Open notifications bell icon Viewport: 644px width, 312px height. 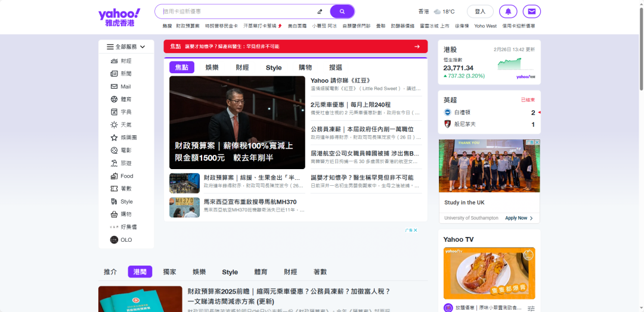[508, 11]
